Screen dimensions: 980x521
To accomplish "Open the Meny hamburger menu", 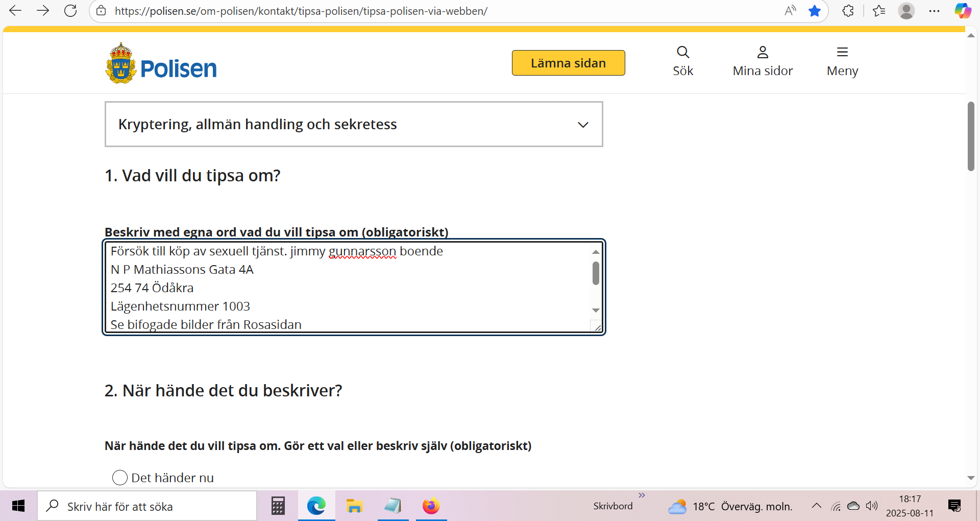I will [x=842, y=61].
